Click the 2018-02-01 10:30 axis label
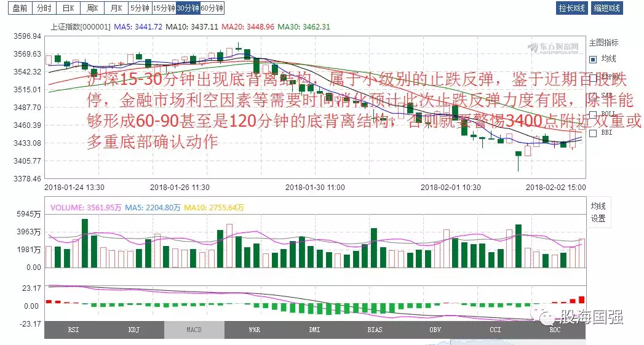The width and height of the screenshot is (644, 345). 450,188
